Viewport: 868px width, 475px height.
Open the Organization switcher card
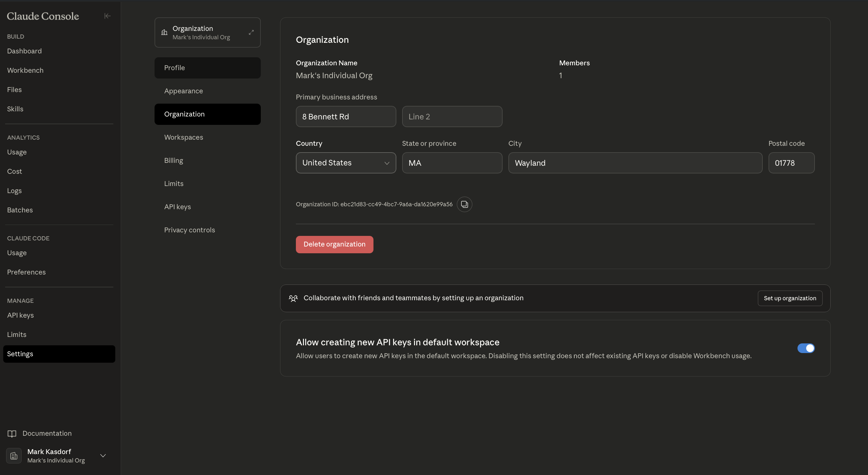[207, 32]
